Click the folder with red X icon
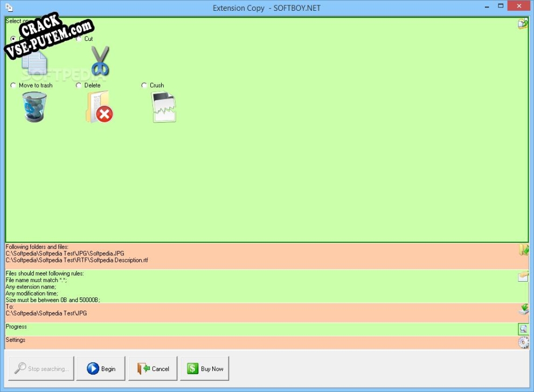 [x=99, y=107]
